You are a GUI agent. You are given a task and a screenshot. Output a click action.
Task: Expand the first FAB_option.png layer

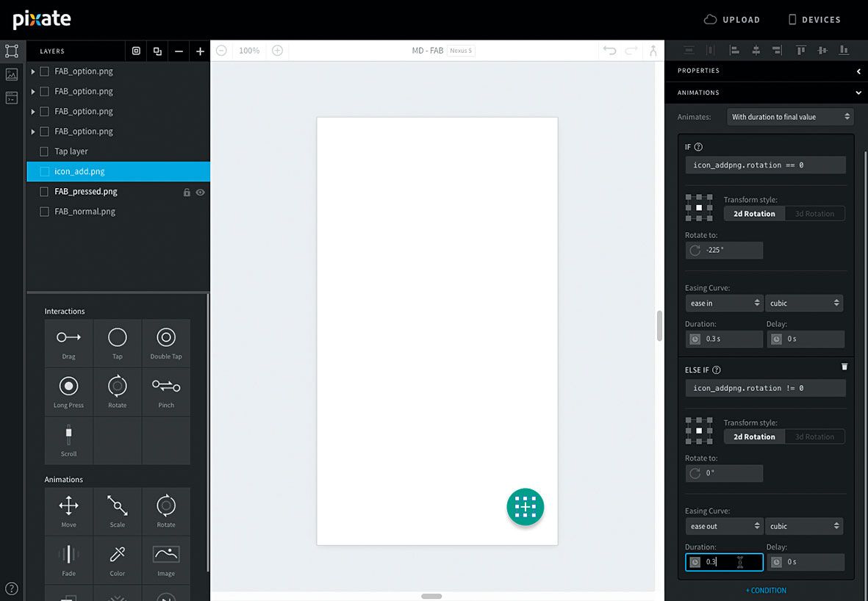[32, 71]
